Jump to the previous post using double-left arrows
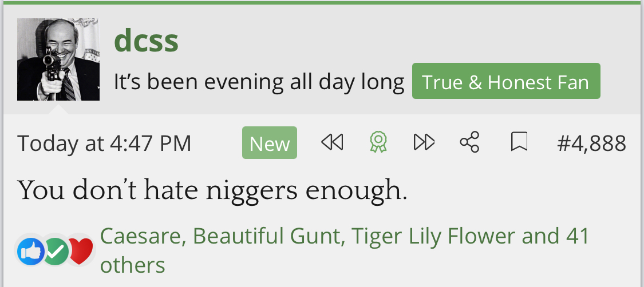644x287 pixels. (332, 142)
